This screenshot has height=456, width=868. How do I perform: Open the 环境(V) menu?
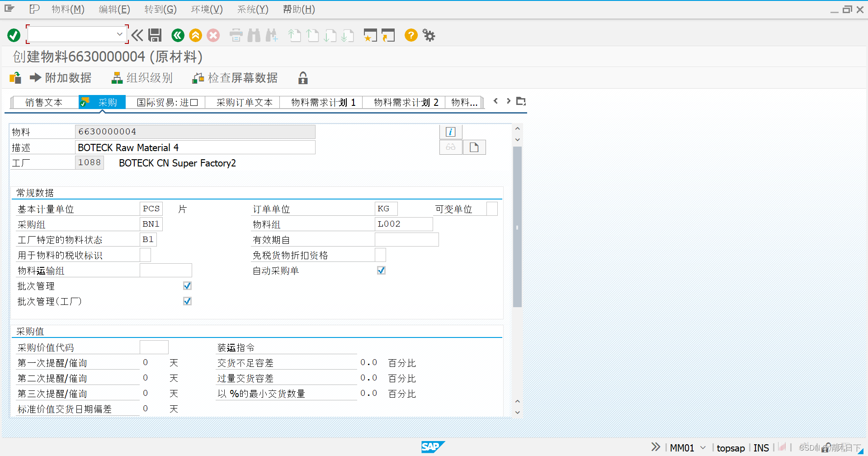(x=207, y=9)
